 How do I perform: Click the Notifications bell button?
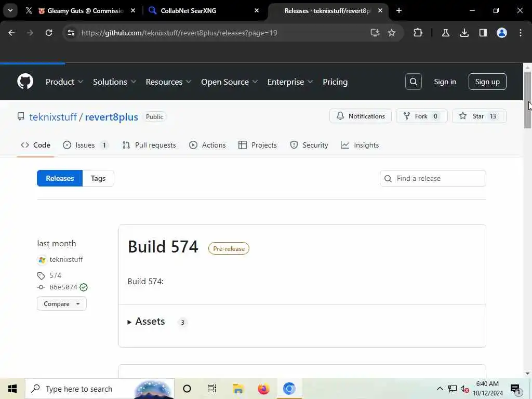pyautogui.click(x=361, y=116)
